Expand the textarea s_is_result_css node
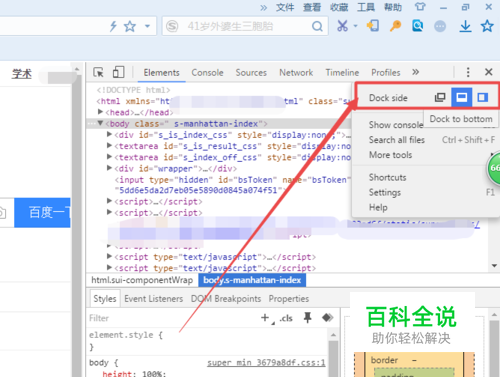500x377 pixels. pyautogui.click(x=109, y=145)
